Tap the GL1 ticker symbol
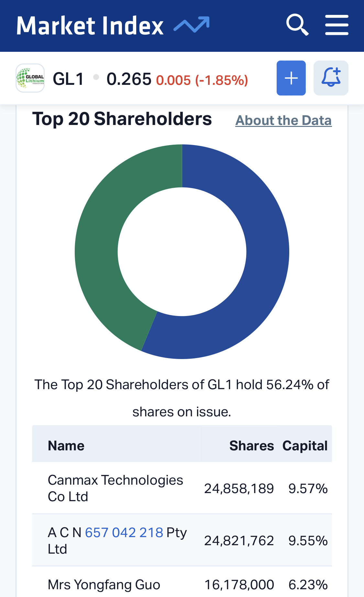This screenshot has width=364, height=597. [68, 79]
